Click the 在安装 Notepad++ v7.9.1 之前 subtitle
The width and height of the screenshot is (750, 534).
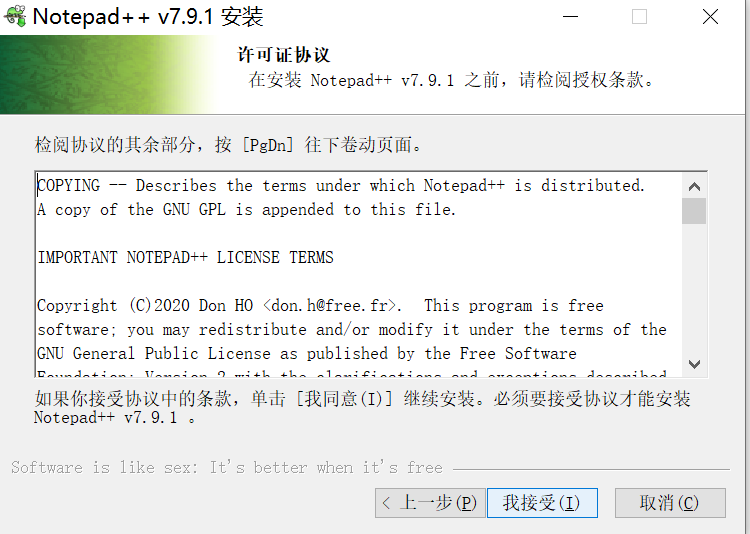pyautogui.click(x=451, y=80)
